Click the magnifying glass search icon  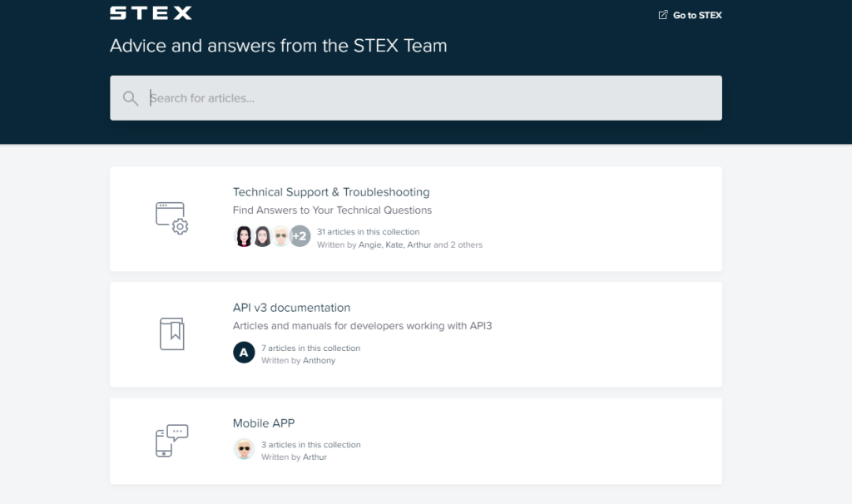click(x=131, y=98)
